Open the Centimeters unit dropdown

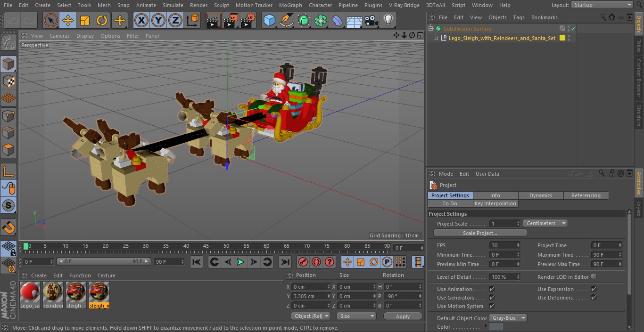tap(545, 223)
